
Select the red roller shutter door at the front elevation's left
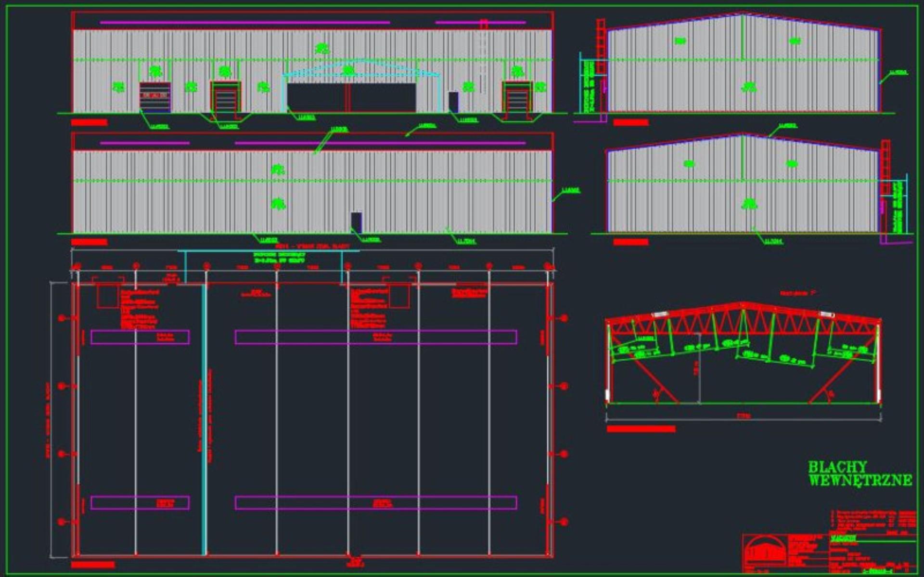[155, 98]
